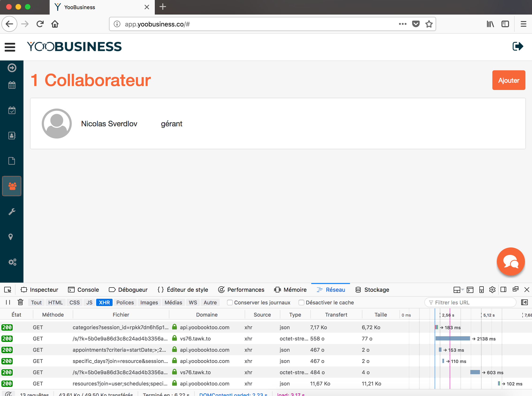This screenshot has height=396, width=532.
Task: Enable the Désactiver le cache checkbox
Action: pyautogui.click(x=301, y=303)
